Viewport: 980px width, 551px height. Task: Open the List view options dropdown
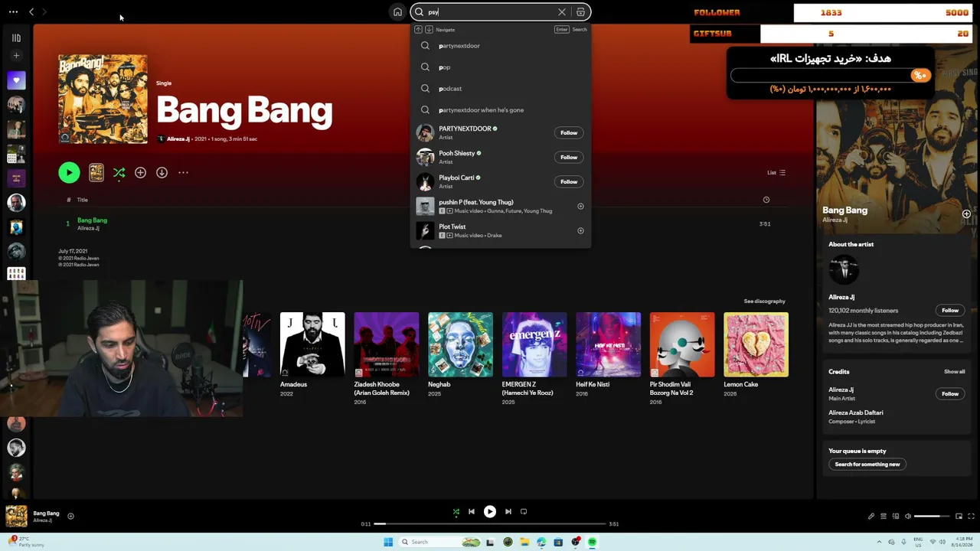click(x=776, y=173)
